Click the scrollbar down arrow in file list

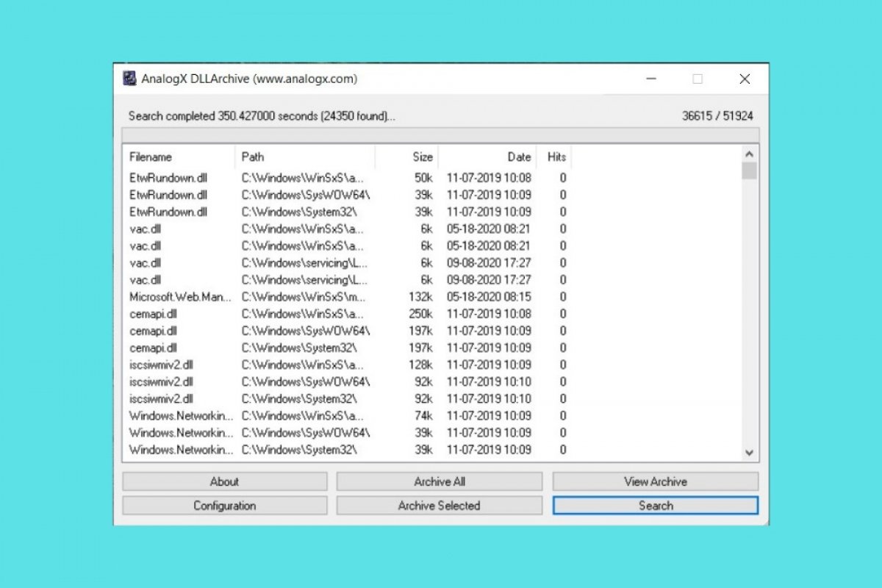tap(750, 453)
